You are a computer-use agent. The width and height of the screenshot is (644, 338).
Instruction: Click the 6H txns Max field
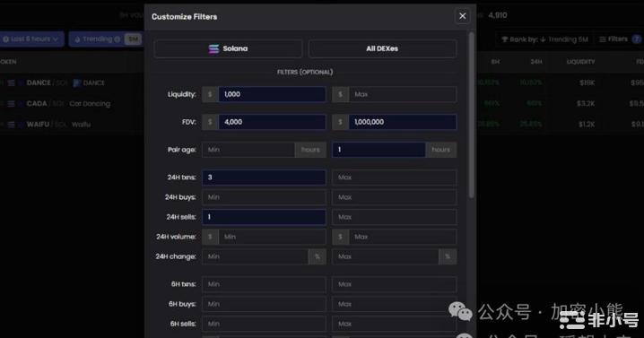click(x=395, y=284)
